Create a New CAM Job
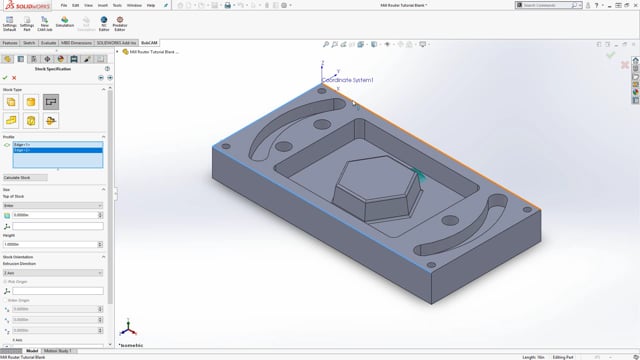 [x=44, y=24]
